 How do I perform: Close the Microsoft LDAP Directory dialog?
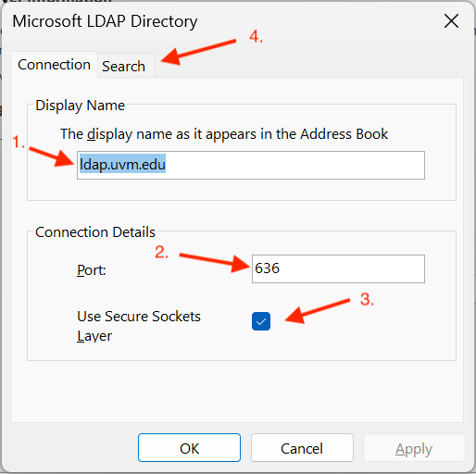click(451, 21)
